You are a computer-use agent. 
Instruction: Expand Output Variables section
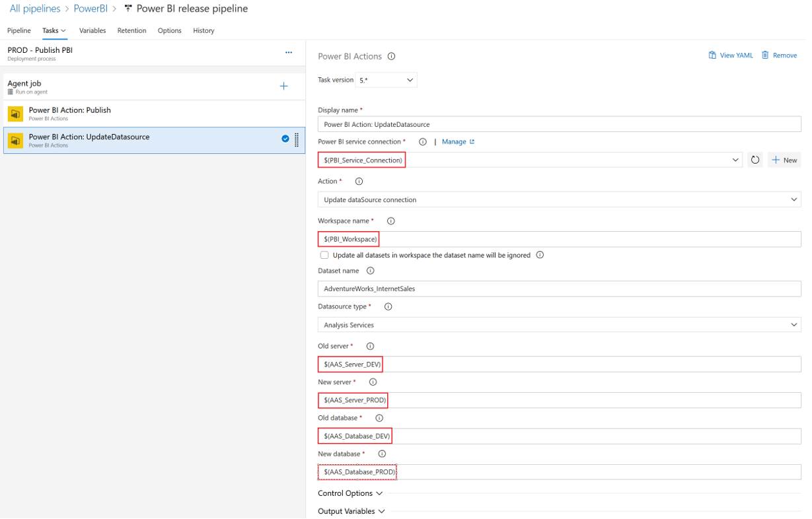[351, 511]
